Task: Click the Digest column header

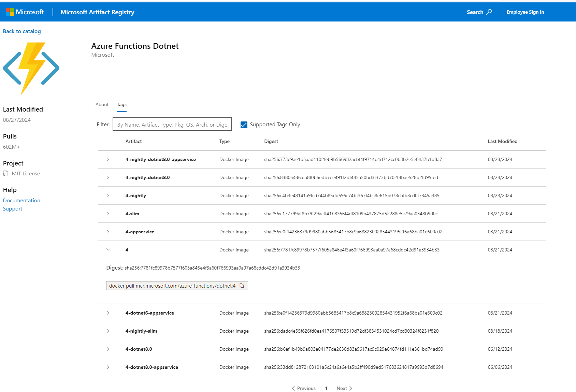Action: 271,141
